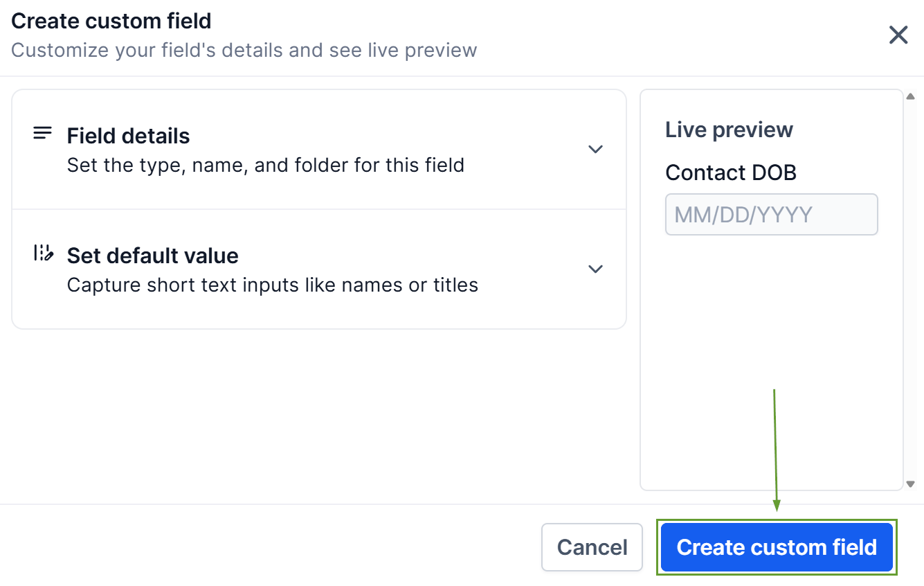Close the Create custom field dialog
Image resolution: width=924 pixels, height=586 pixels.
pos(898,35)
